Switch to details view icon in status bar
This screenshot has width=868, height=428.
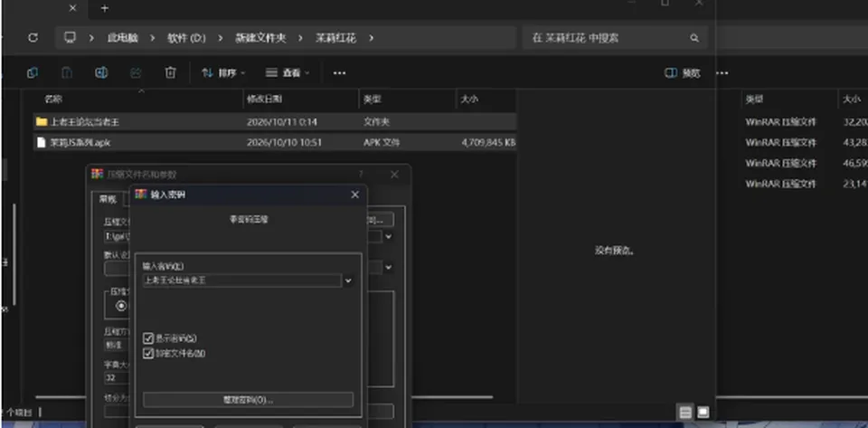point(685,413)
